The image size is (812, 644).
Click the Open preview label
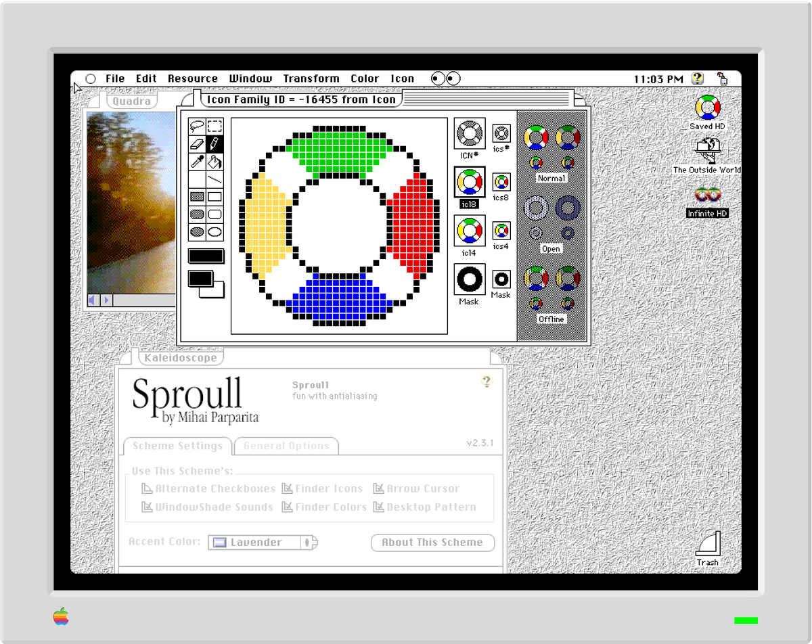click(551, 249)
